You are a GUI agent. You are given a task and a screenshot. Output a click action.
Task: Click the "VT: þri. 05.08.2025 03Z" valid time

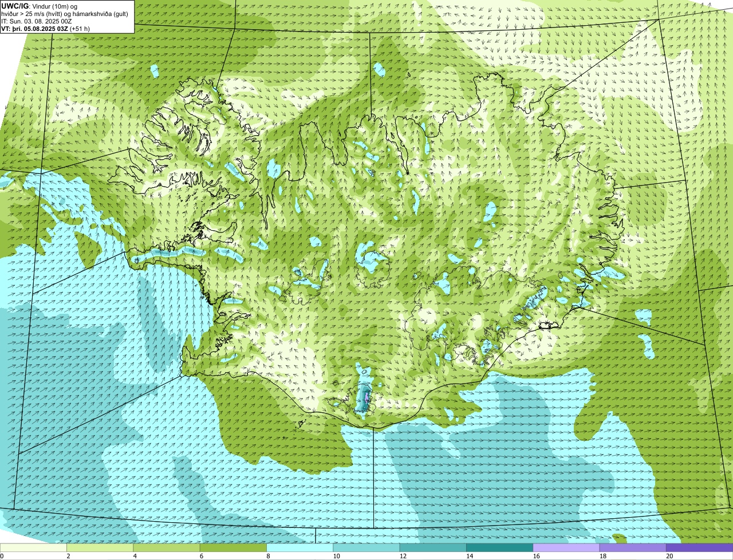click(34, 29)
